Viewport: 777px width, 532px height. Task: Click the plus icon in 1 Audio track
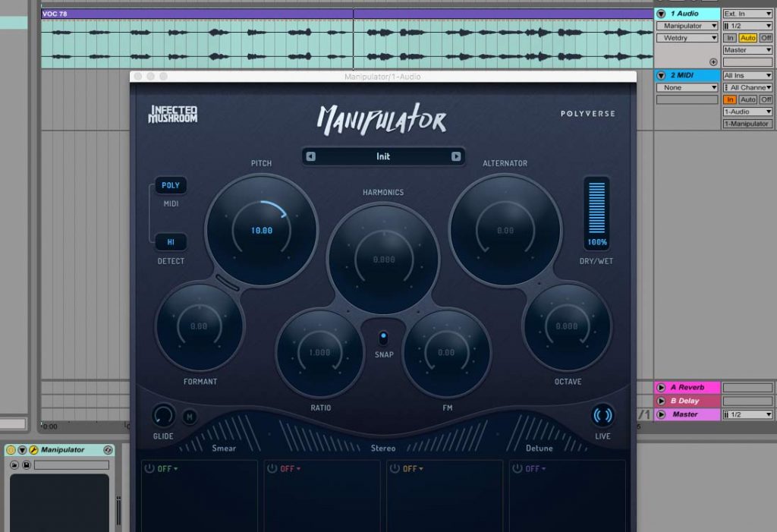point(713,62)
